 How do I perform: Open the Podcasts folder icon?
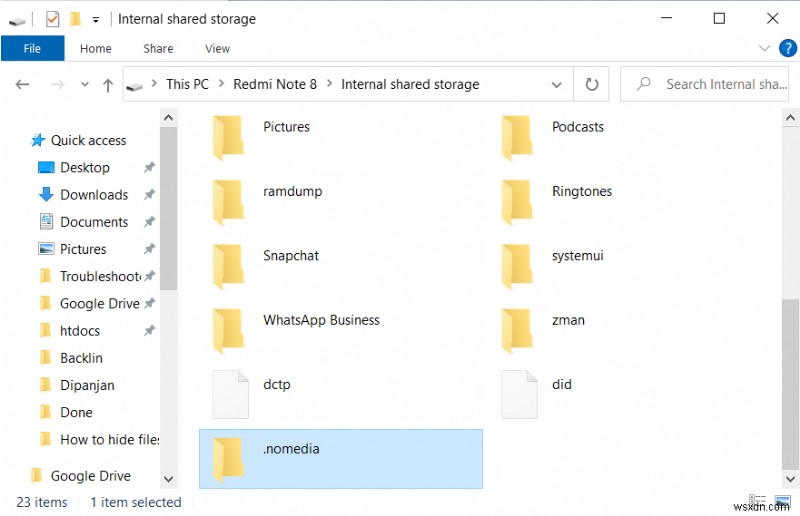pyautogui.click(x=517, y=138)
